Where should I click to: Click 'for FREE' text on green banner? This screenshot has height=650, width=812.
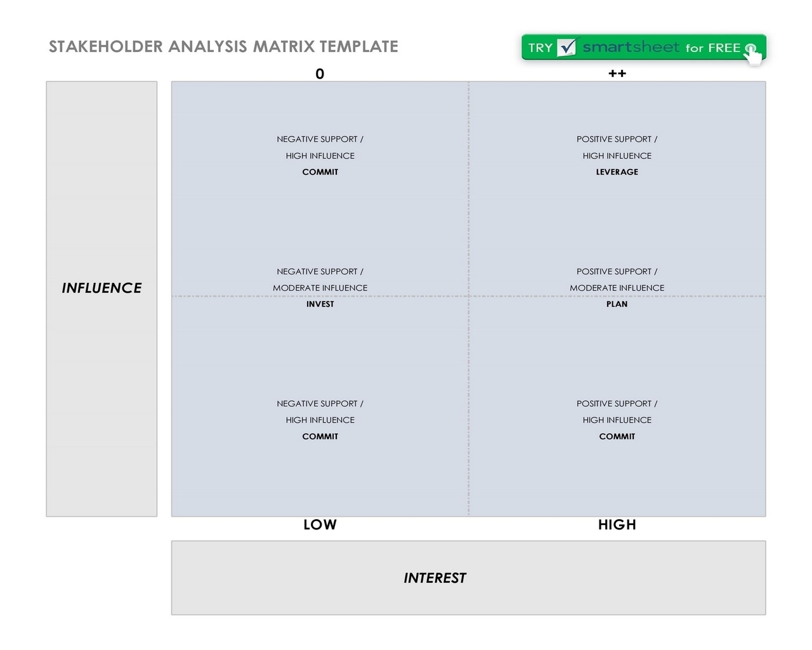(x=712, y=48)
